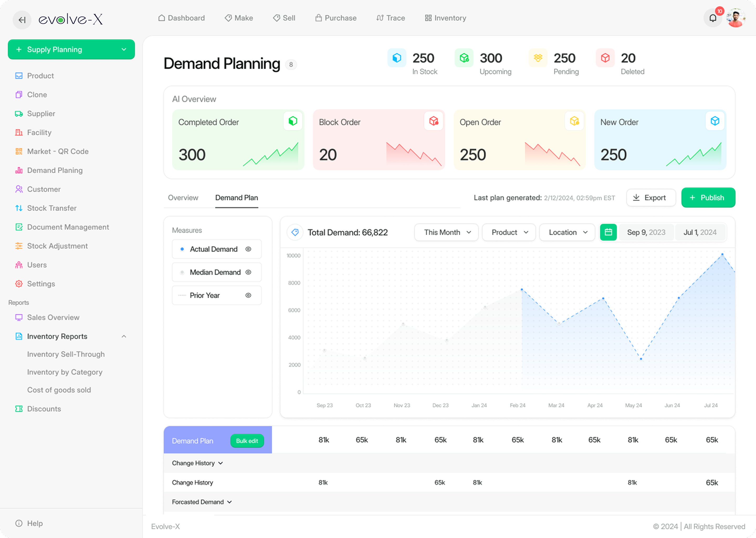Toggle Prior Year visibility eye
Viewport: 756px width, 538px height.
point(248,296)
